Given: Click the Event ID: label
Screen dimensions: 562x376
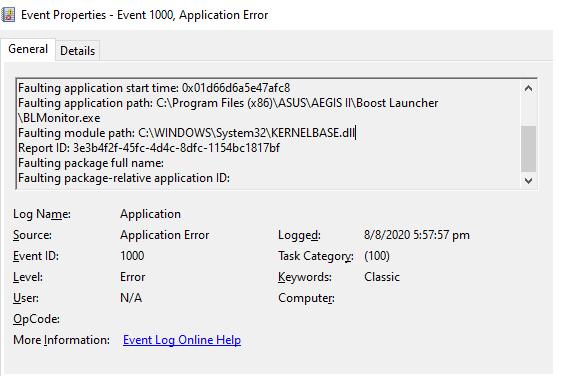Looking at the screenshot, I should click(x=36, y=256).
